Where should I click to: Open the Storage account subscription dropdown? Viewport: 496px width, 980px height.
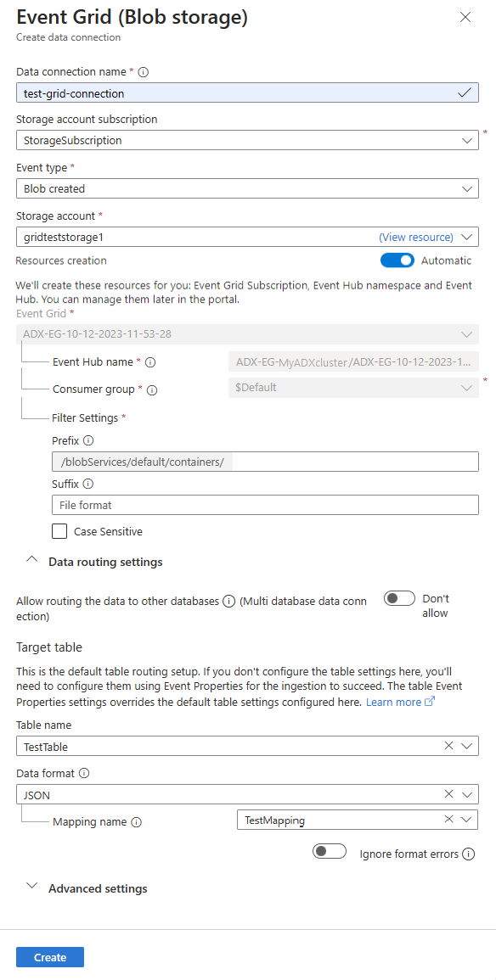tap(248, 140)
